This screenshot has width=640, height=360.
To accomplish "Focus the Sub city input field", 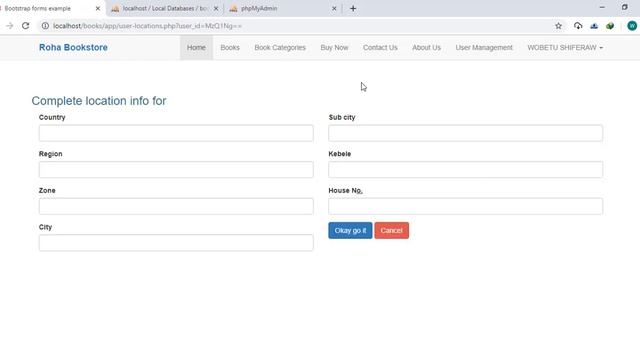I will (465, 133).
